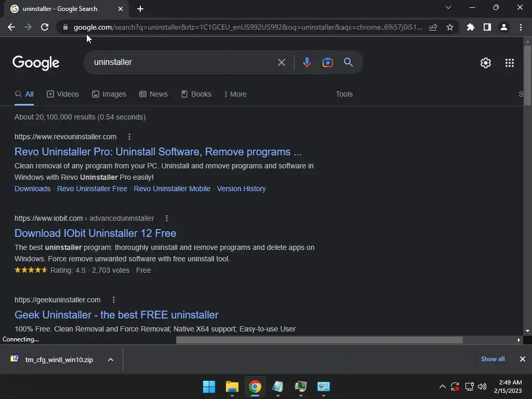Open the Chrome profile avatar
Viewport: 532px width, 399px height.
point(504,27)
